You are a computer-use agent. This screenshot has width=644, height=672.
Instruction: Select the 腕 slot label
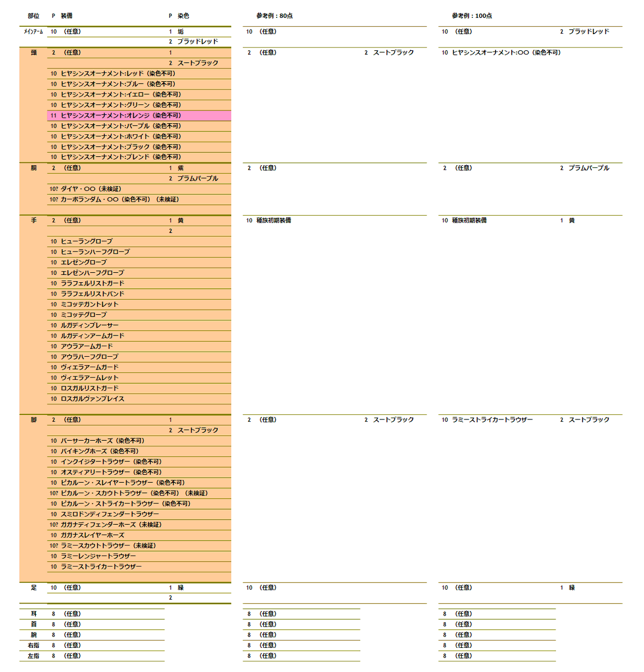click(x=34, y=635)
